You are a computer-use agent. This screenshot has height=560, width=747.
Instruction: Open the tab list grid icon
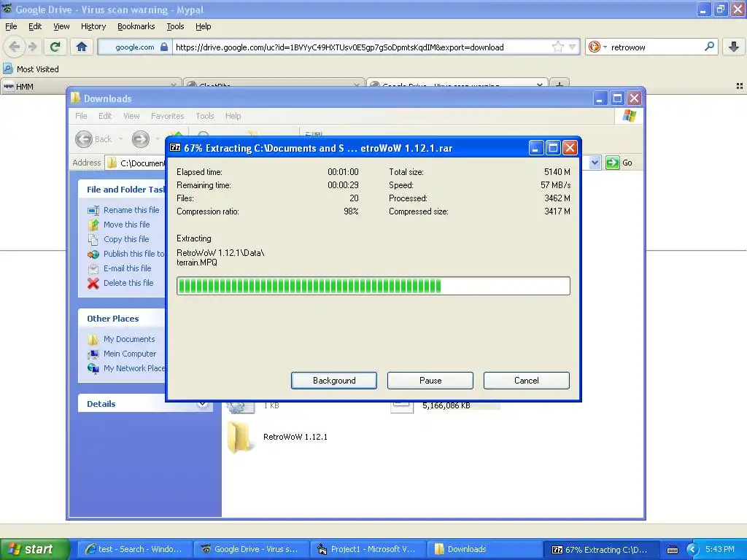[x=740, y=86]
